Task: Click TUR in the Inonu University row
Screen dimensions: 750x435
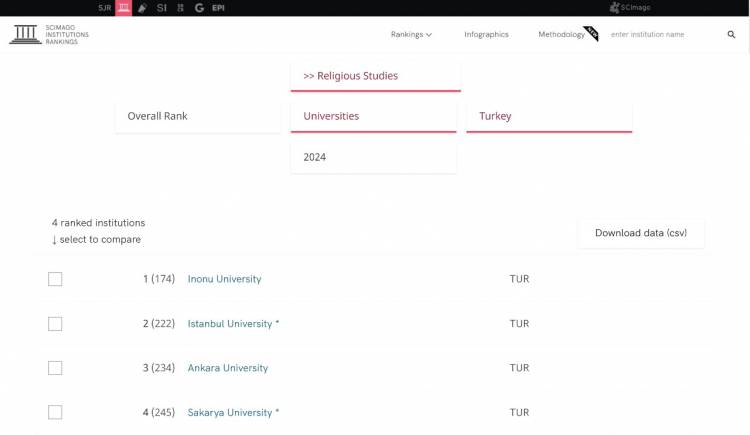Action: point(519,279)
